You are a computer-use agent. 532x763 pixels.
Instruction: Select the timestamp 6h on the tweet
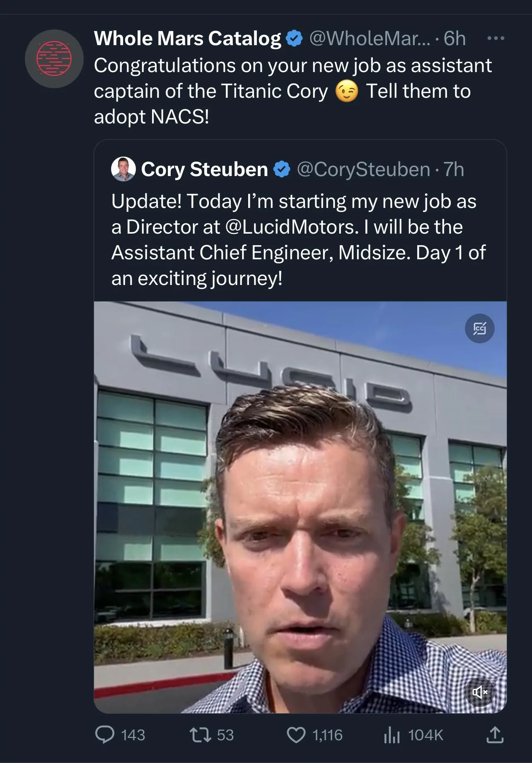point(454,38)
